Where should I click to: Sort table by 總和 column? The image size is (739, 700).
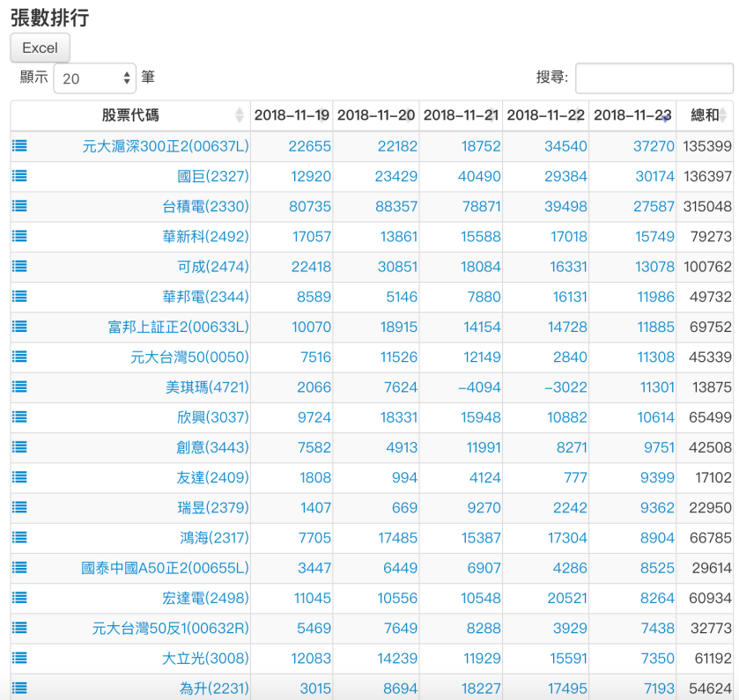pyautogui.click(x=705, y=115)
